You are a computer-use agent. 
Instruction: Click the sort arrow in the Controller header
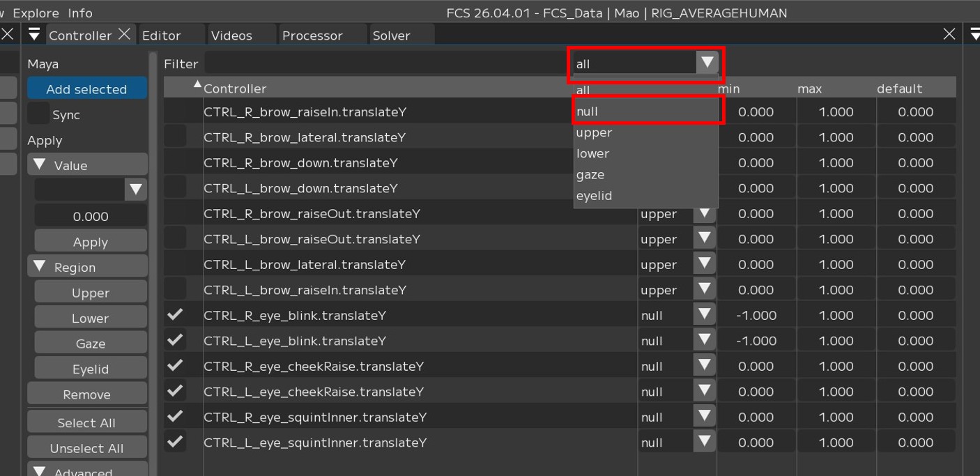197,84
